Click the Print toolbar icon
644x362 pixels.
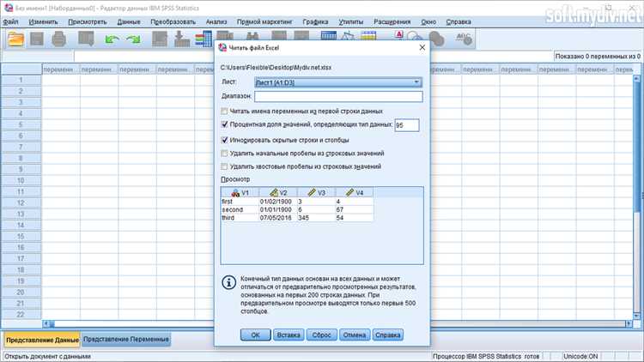point(59,39)
